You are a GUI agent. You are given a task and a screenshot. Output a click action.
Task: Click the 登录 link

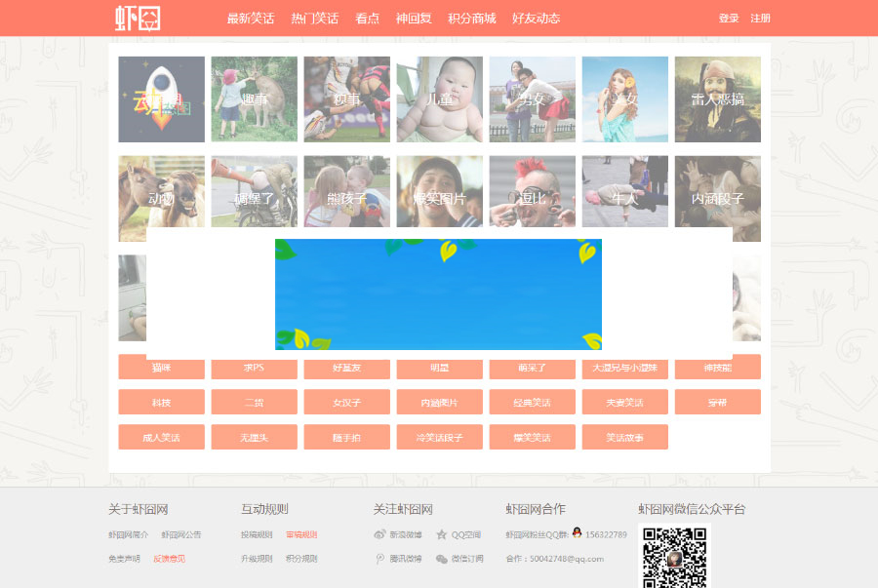point(728,18)
